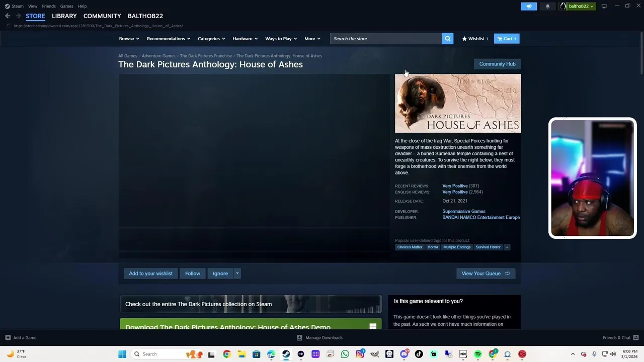This screenshot has width=644, height=362.
Task: Open the notifications bell
Action: (x=547, y=6)
